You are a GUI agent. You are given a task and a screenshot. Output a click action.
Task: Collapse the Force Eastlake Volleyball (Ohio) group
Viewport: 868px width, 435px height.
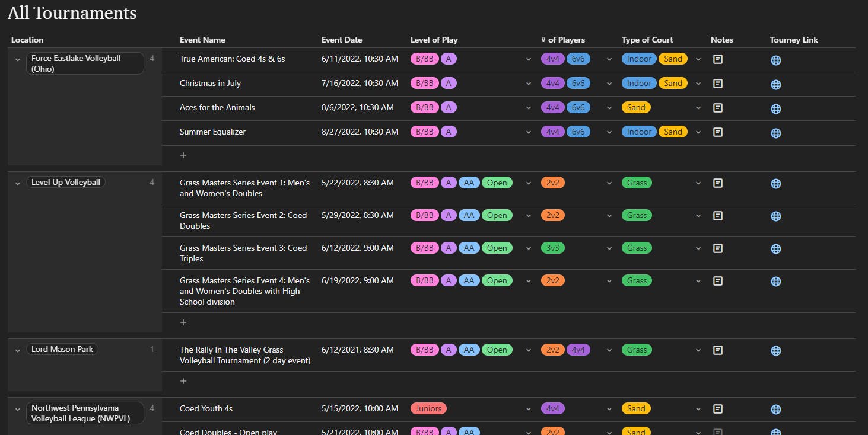[x=18, y=60]
